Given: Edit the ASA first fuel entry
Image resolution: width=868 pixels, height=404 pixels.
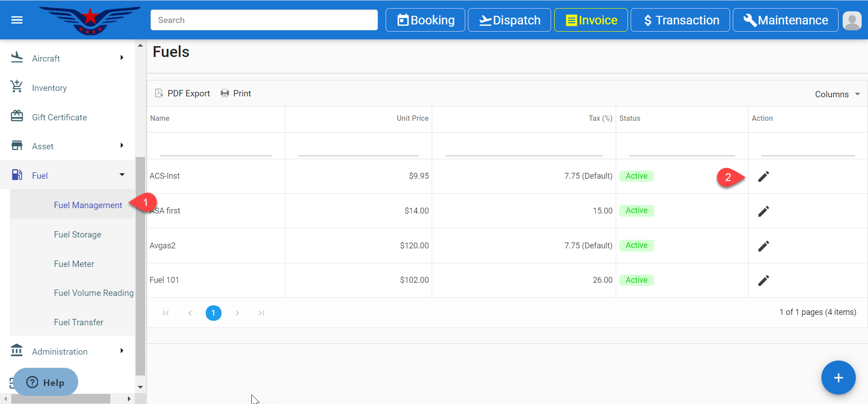Looking at the screenshot, I should tap(763, 211).
